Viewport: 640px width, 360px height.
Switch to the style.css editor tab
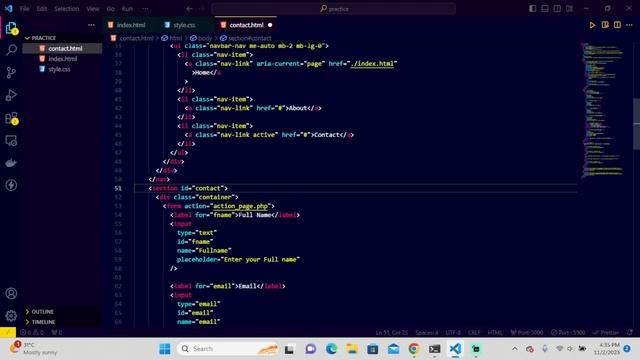coord(184,25)
